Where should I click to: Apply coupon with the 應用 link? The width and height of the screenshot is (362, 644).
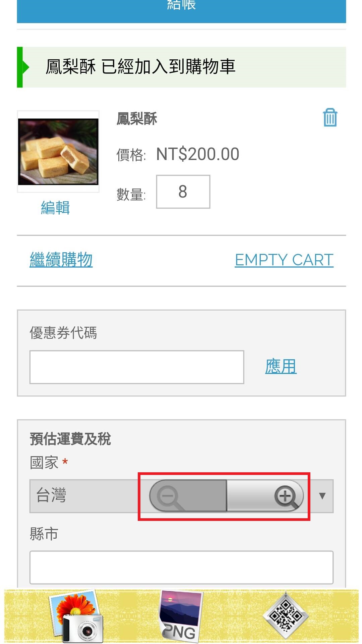coord(281,366)
